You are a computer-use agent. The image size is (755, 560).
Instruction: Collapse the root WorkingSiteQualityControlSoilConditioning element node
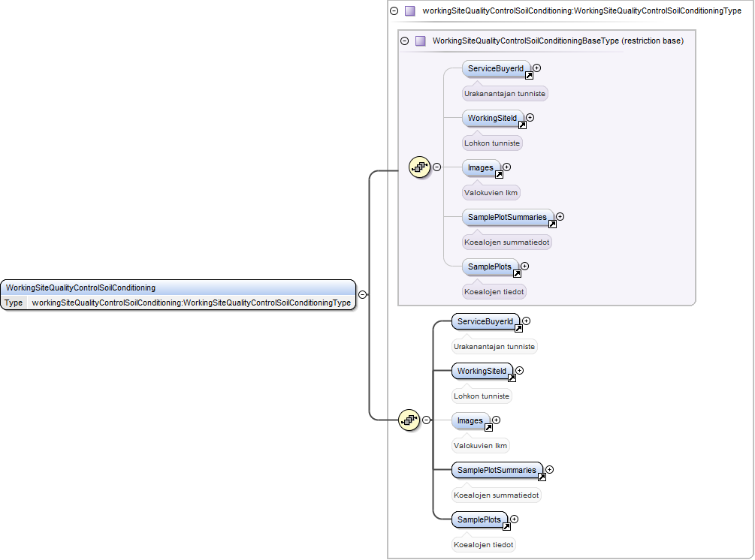pyautogui.click(x=363, y=294)
